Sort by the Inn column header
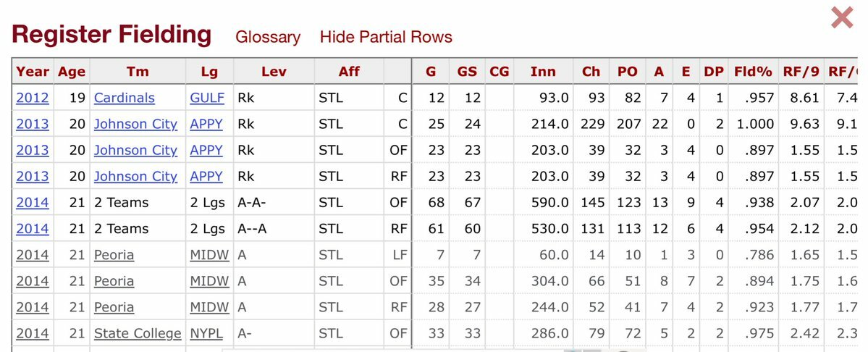Screen dimensions: 868x352 (x=543, y=71)
